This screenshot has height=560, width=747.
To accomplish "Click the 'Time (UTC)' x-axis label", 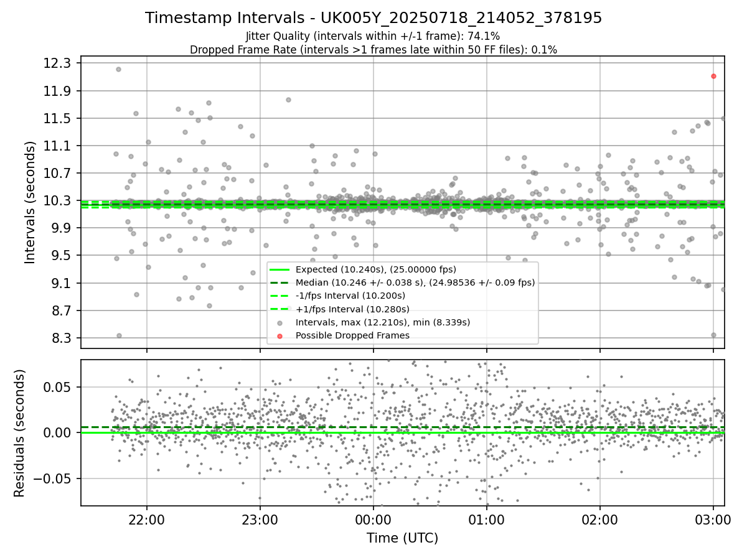I will 402,538.
